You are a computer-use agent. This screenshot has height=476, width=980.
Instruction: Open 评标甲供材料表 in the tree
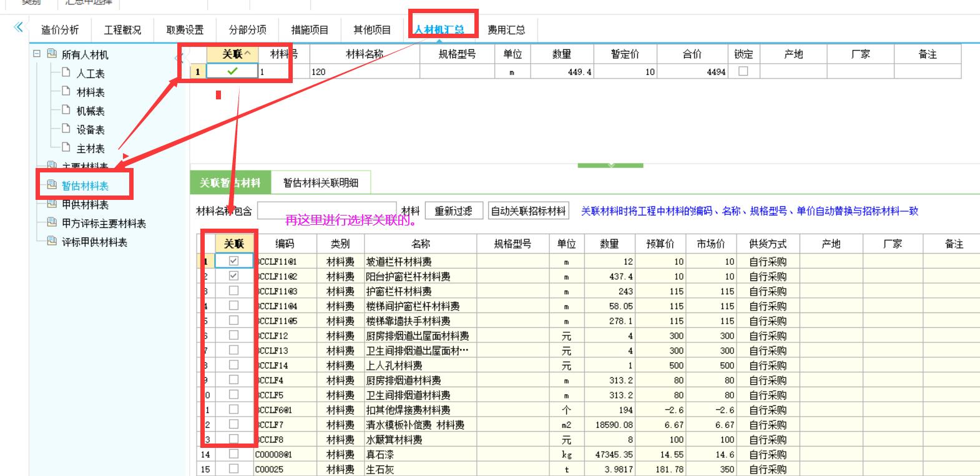94,242
